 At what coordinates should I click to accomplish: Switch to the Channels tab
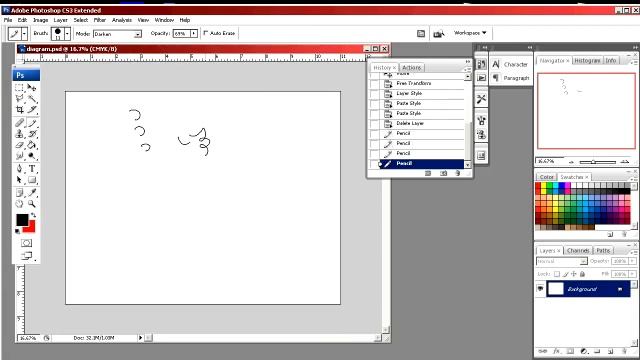[x=578, y=250]
